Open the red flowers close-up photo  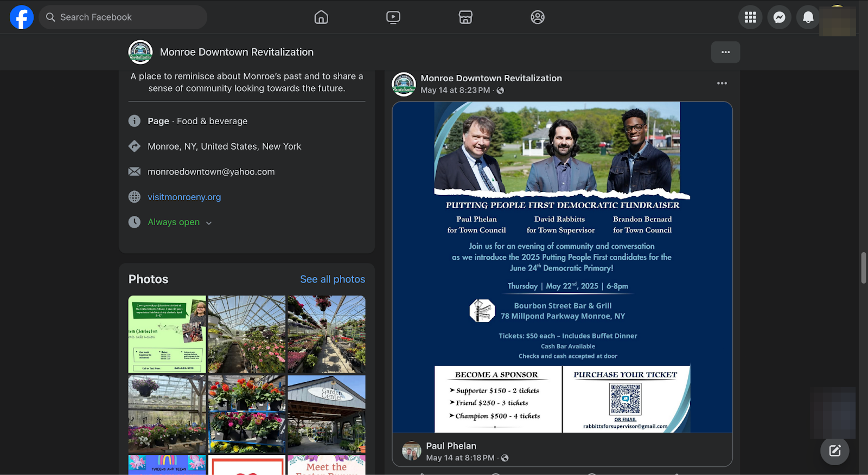click(247, 414)
